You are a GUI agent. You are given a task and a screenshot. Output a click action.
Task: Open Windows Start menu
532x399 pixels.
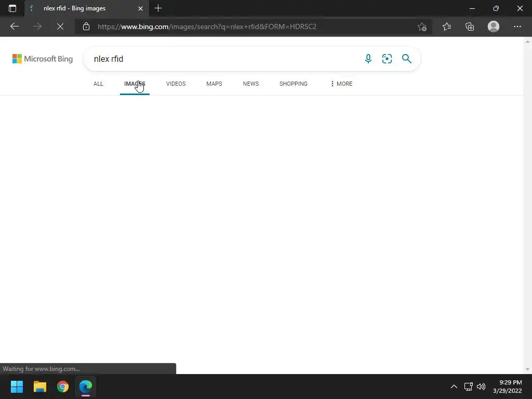[x=17, y=387]
